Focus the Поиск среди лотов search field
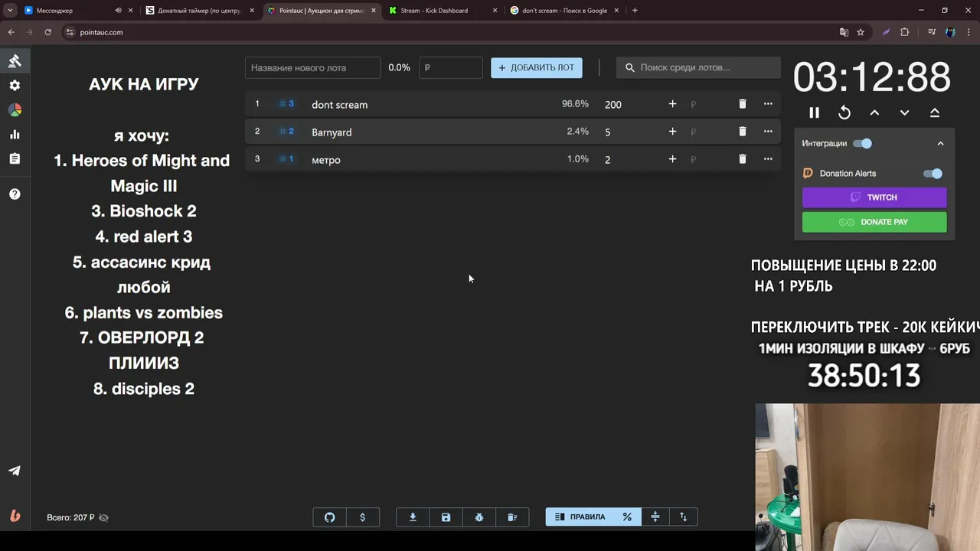This screenshot has width=980, height=551. point(698,67)
